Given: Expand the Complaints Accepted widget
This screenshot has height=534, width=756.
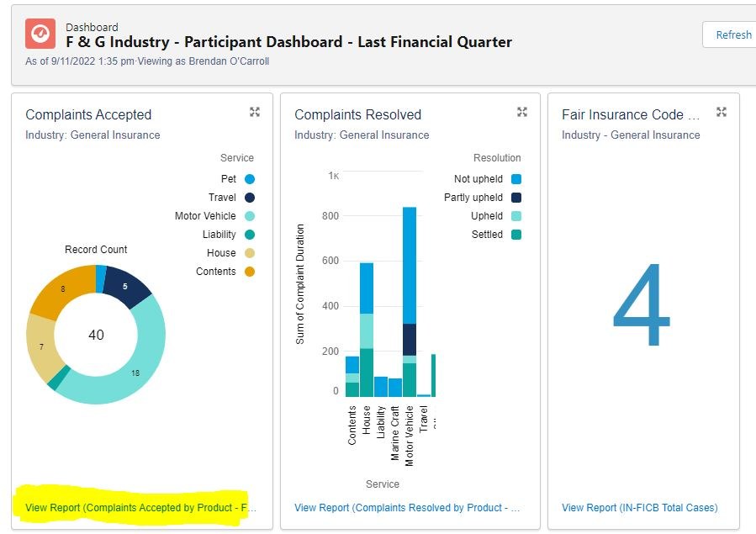Looking at the screenshot, I should [x=255, y=112].
